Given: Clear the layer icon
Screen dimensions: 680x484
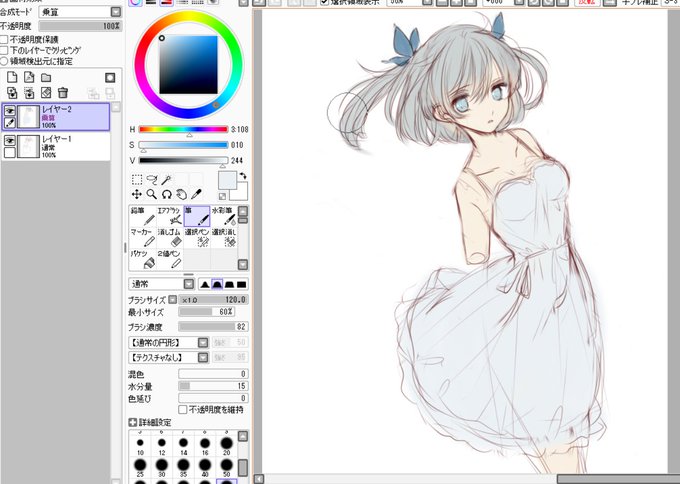Looking at the screenshot, I should [46, 92].
